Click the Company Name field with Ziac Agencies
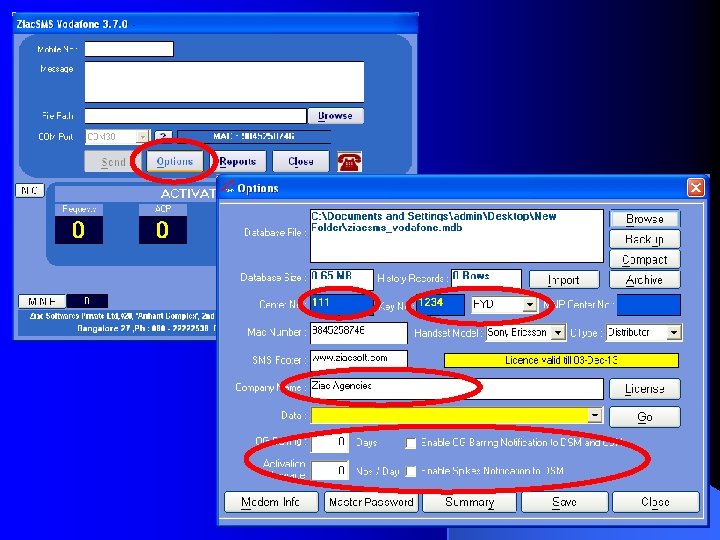The image size is (720, 540). 456,389
